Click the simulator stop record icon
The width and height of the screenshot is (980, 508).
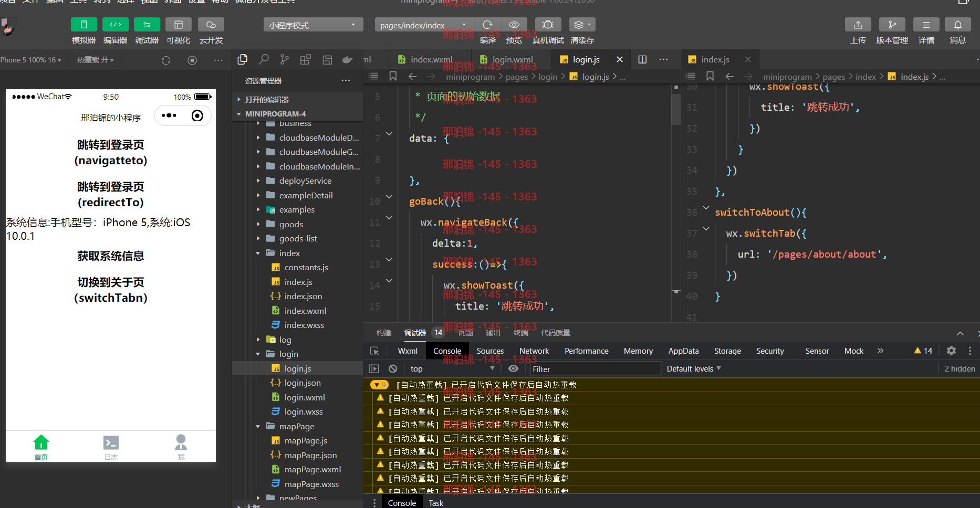tap(192, 60)
